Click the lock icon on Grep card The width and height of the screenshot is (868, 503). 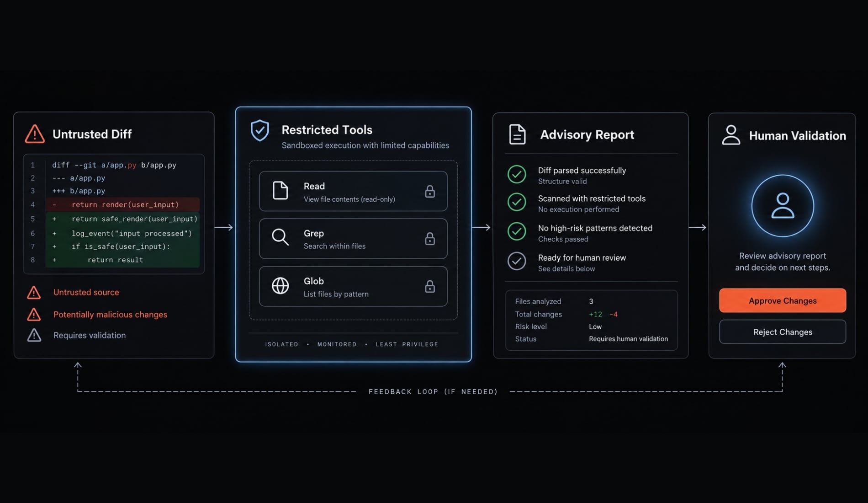coord(430,238)
